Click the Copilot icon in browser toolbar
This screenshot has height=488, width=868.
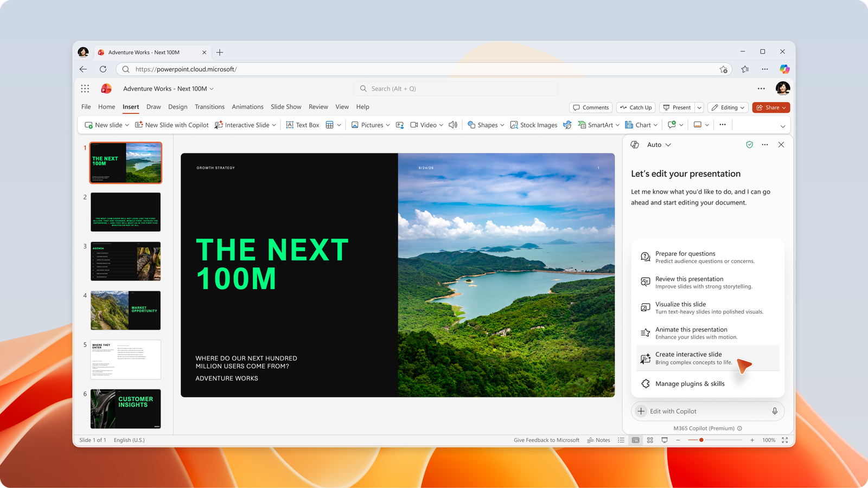(x=784, y=69)
